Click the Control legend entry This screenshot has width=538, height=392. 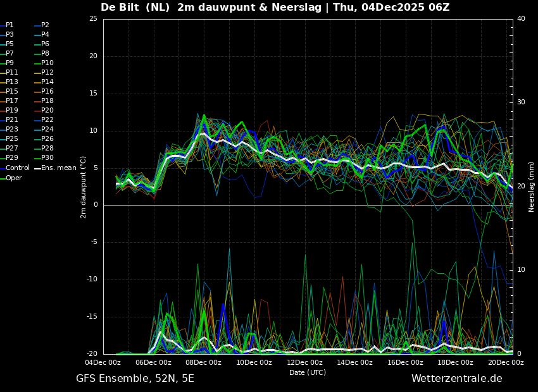(15, 168)
